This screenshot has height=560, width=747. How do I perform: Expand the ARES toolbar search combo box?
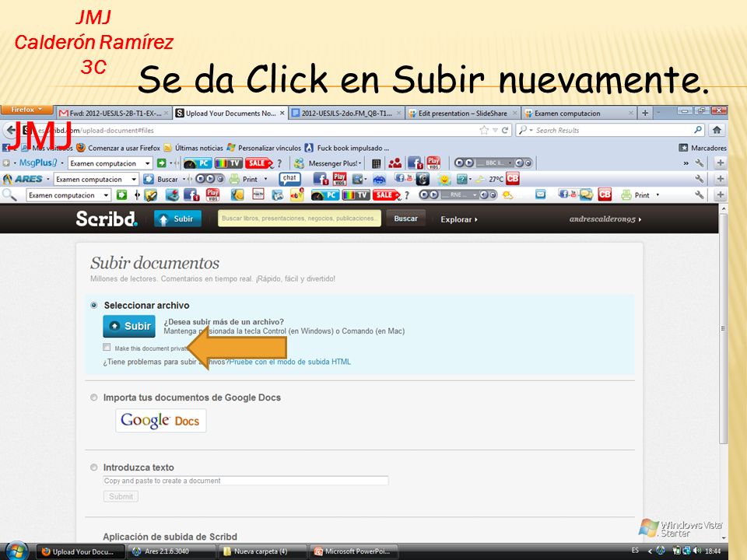(x=134, y=180)
